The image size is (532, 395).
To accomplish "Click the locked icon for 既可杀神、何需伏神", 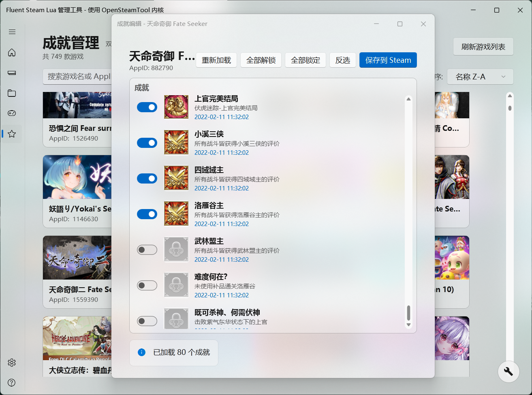I will (x=176, y=319).
